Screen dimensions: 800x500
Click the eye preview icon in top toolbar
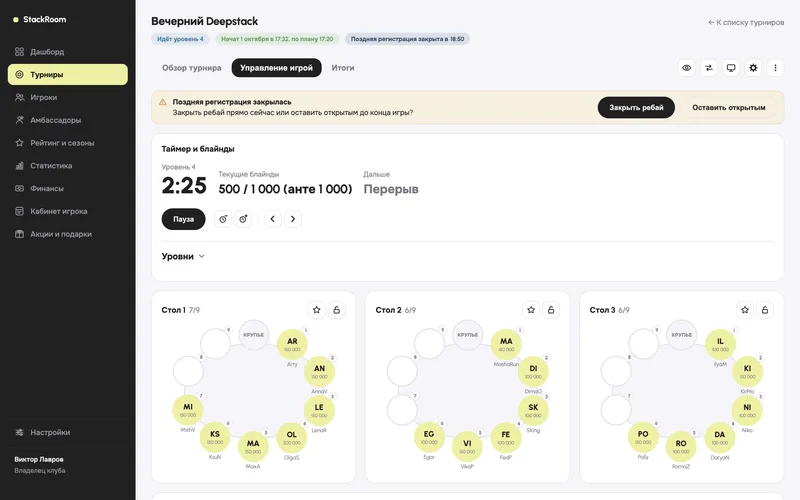pyautogui.click(x=687, y=68)
